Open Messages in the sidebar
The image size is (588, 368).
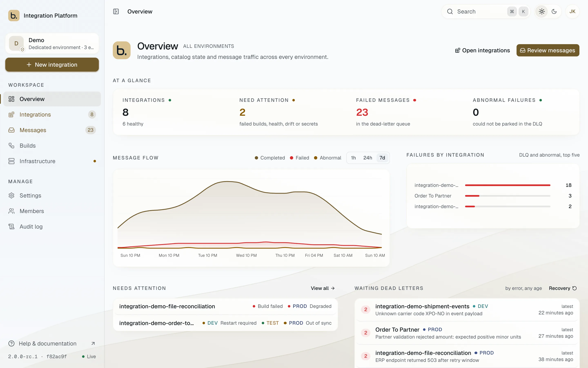click(52, 130)
